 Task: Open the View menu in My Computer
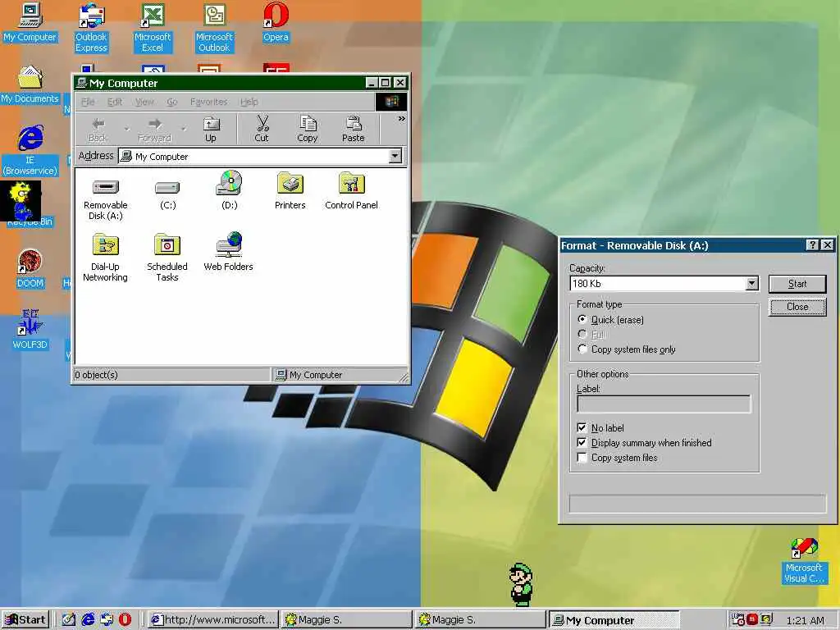(144, 102)
